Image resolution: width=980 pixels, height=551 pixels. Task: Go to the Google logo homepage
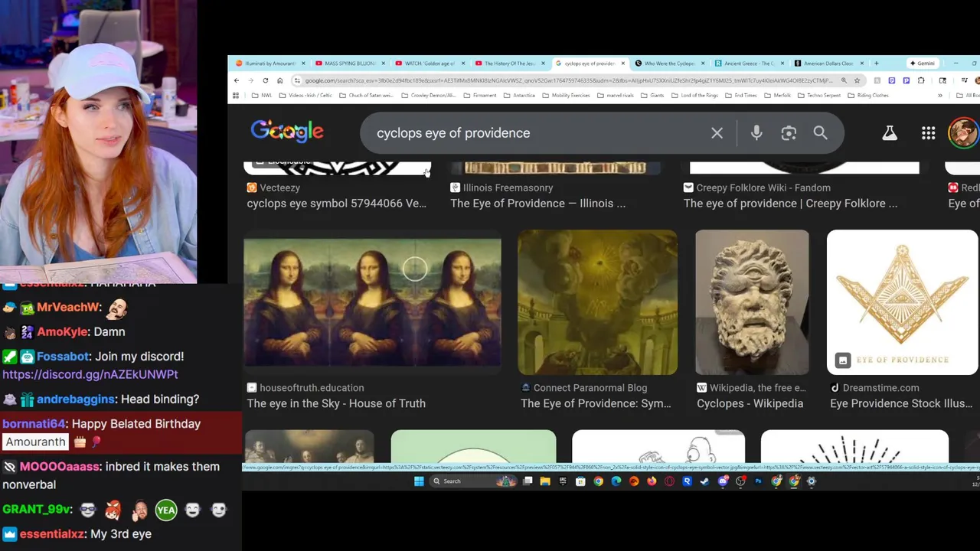[x=287, y=132]
